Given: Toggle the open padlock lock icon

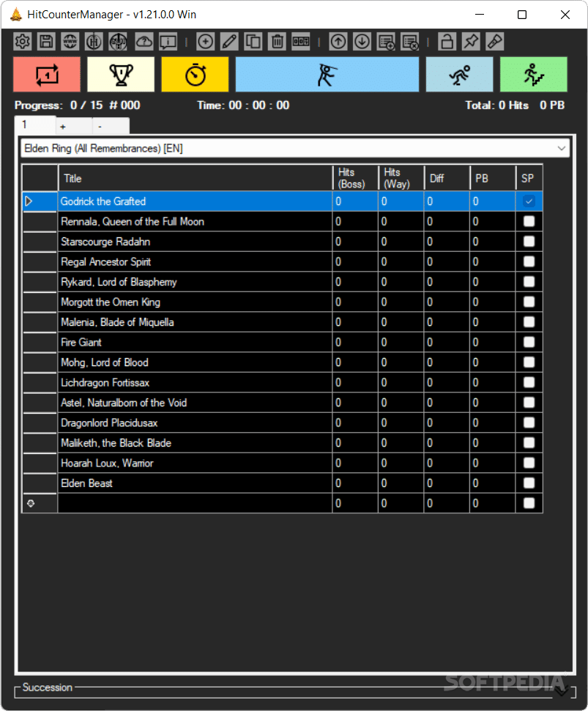Looking at the screenshot, I should (447, 42).
